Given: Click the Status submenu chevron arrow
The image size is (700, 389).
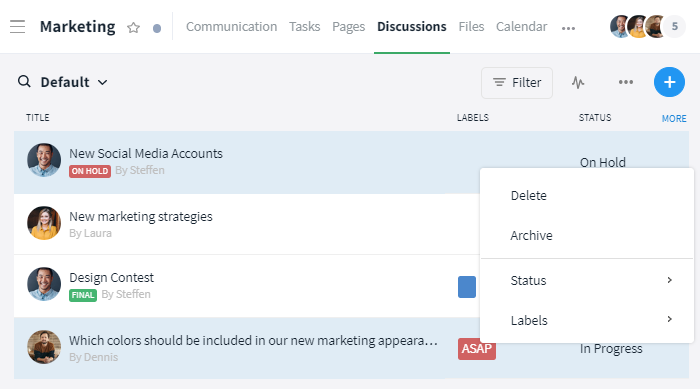Looking at the screenshot, I should pos(669,280).
